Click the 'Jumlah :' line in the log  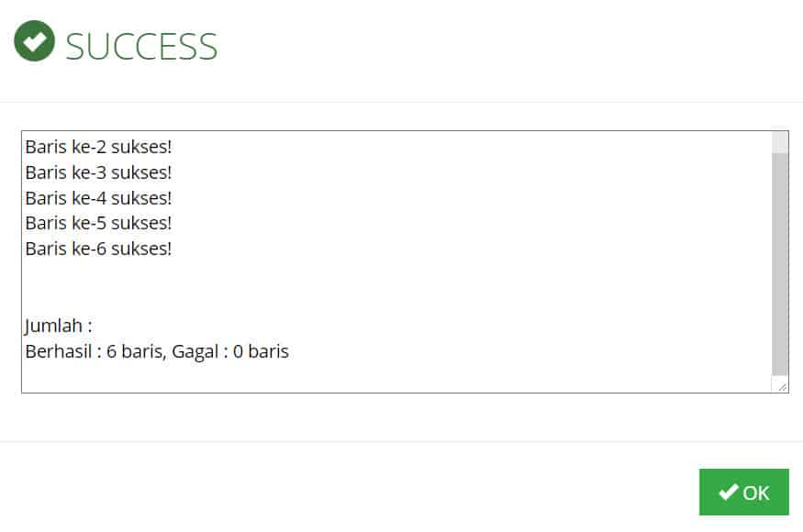(59, 326)
